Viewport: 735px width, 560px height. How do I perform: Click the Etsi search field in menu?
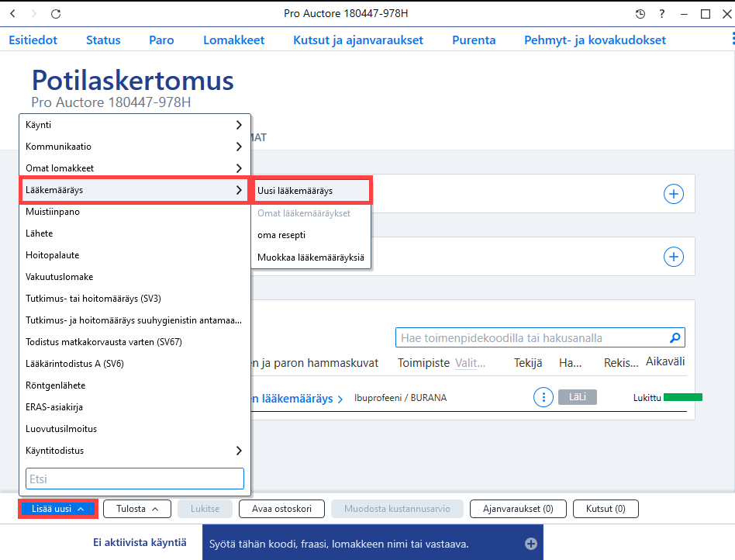click(x=135, y=479)
